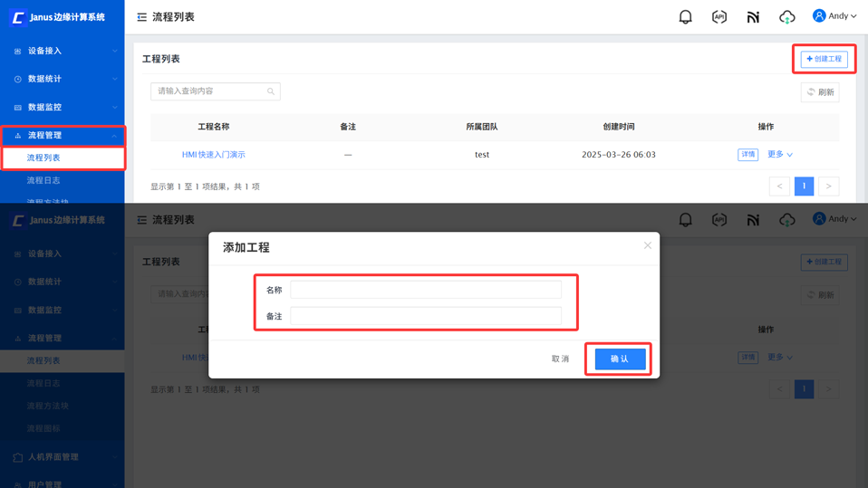Select 流程列表 highlighted in the bright top sidebar
The height and width of the screenshot is (488, 868).
(x=43, y=158)
